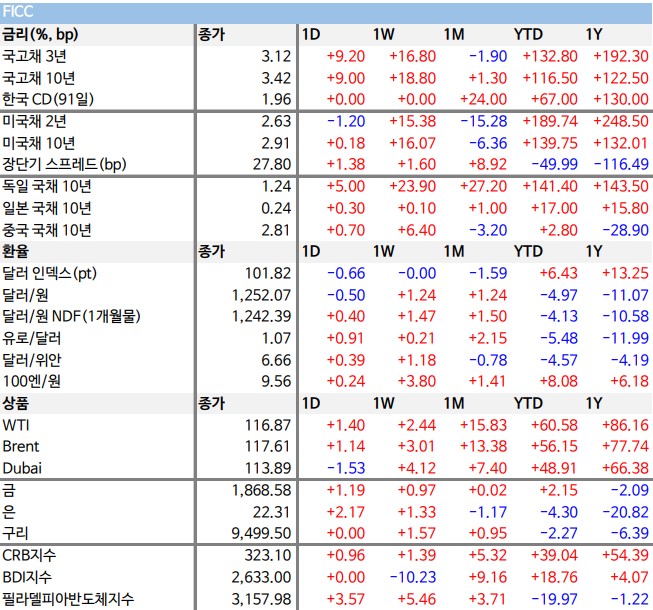Click 달러/원 row label

25,295
